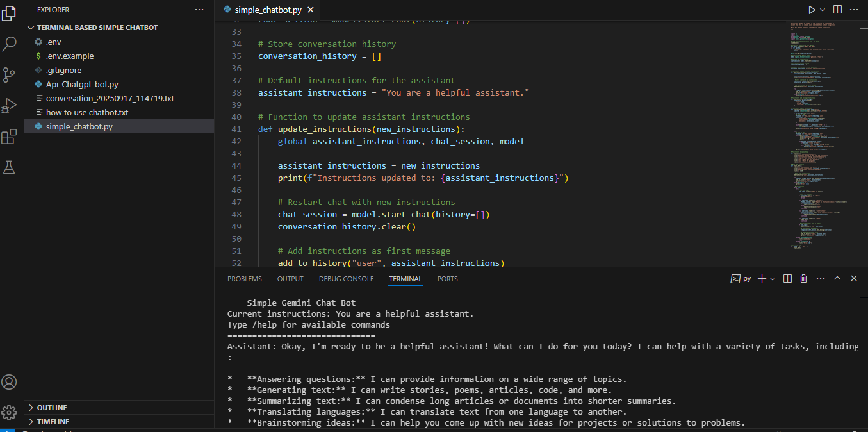Click the global assistant_instructions declaration line

pos(401,141)
